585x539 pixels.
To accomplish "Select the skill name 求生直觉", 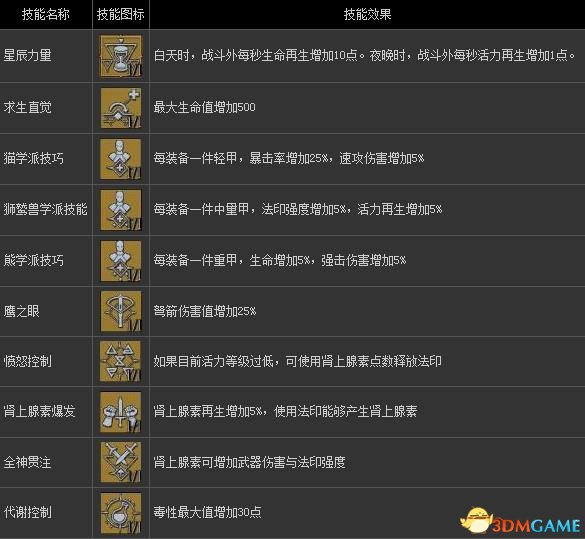I will click(28, 107).
